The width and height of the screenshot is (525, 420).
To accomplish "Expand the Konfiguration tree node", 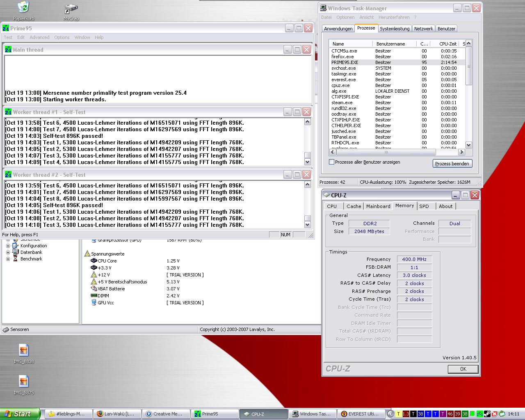I will 8,246.
